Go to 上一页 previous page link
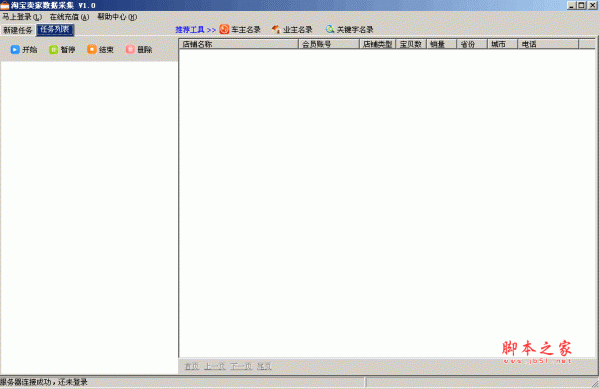The width and height of the screenshot is (600, 389). tap(215, 366)
